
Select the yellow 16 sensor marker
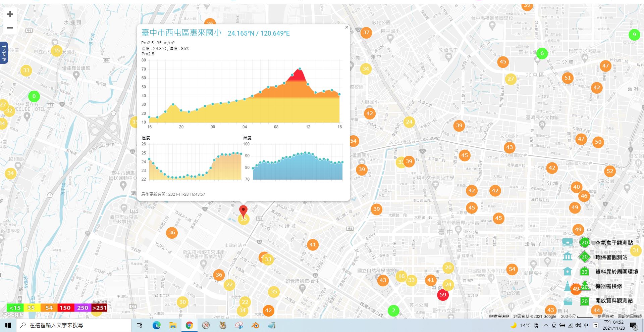(401, 277)
